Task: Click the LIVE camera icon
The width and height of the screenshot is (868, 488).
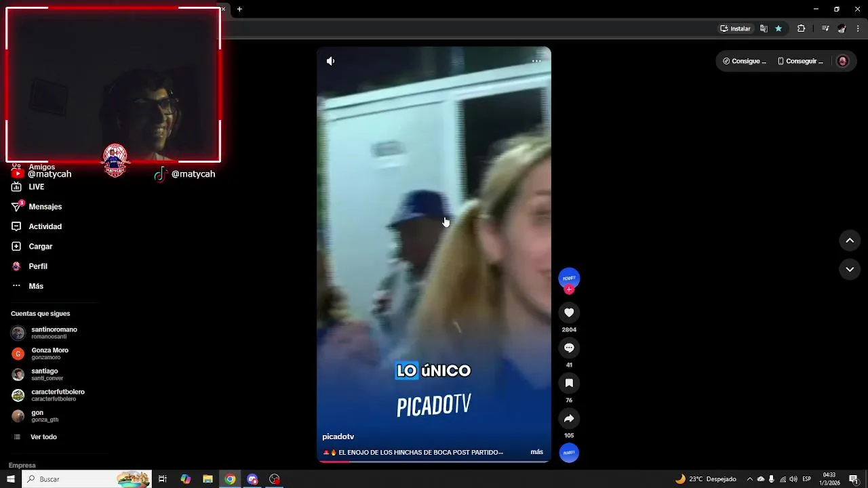Action: coord(16,187)
